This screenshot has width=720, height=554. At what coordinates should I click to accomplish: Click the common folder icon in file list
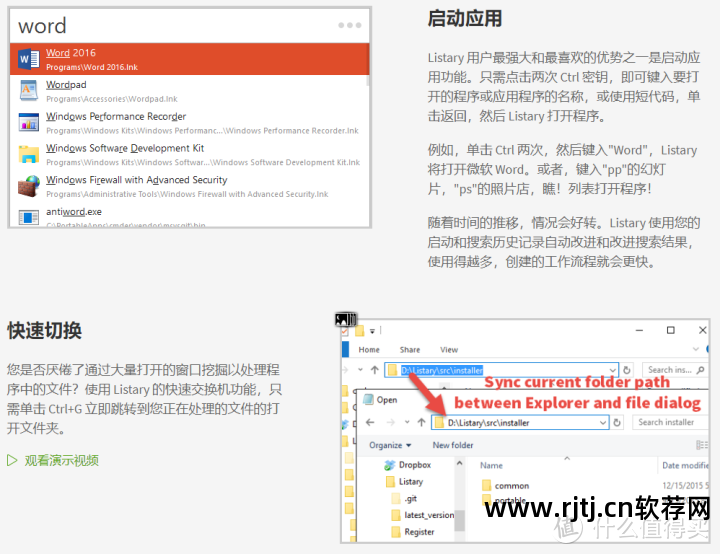[x=487, y=485]
